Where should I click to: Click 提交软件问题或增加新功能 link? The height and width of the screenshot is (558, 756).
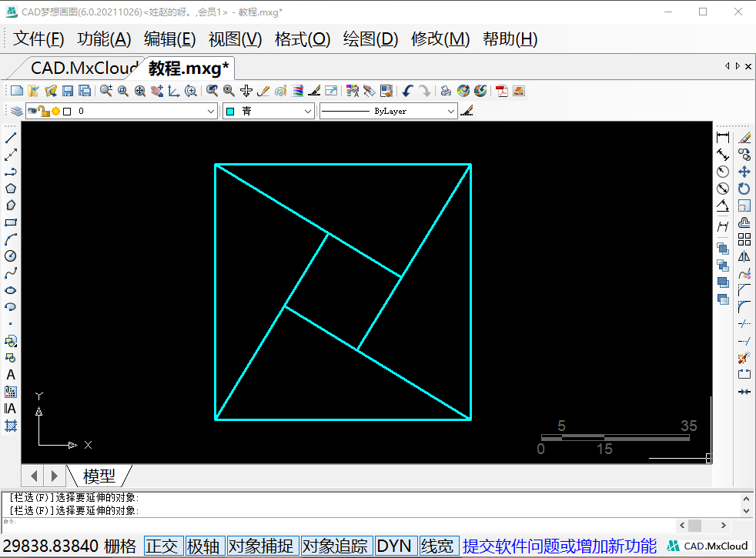pyautogui.click(x=560, y=546)
